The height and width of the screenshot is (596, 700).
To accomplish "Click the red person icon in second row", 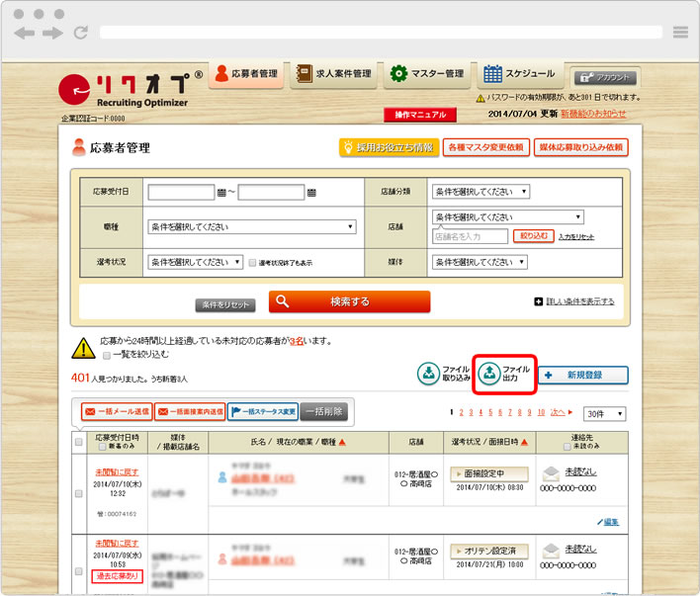I will tap(222, 558).
